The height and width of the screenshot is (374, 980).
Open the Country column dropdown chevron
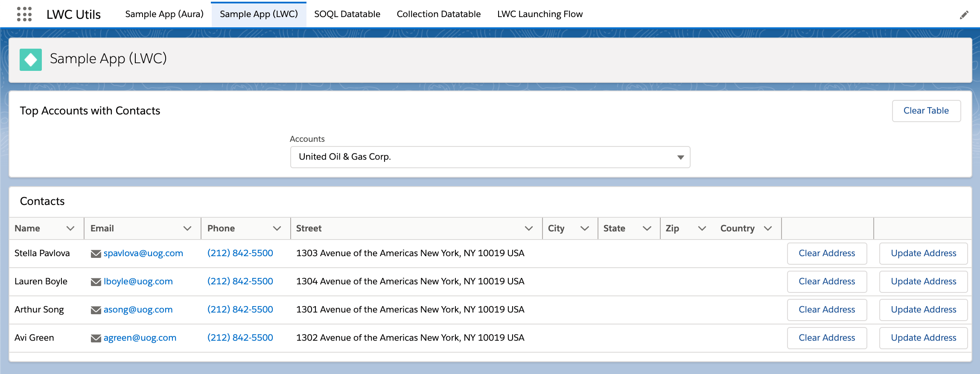coord(768,228)
